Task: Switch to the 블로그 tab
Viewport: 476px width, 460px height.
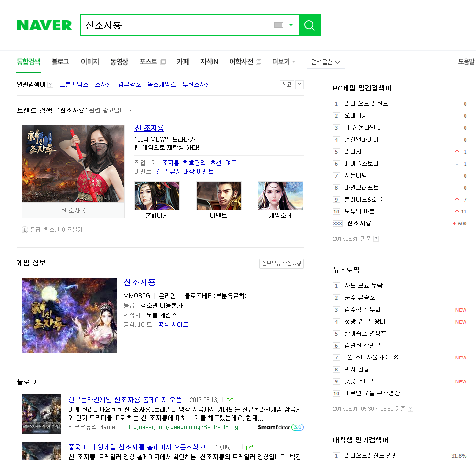Action: click(60, 62)
